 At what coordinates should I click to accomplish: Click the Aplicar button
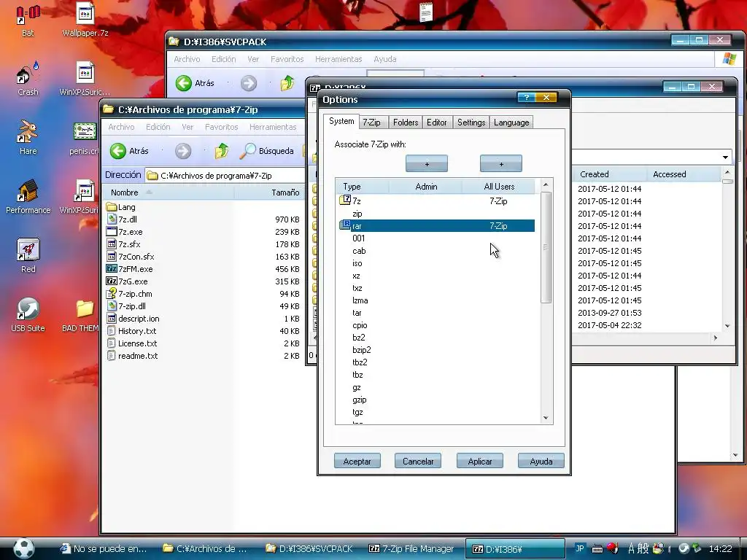click(x=480, y=461)
